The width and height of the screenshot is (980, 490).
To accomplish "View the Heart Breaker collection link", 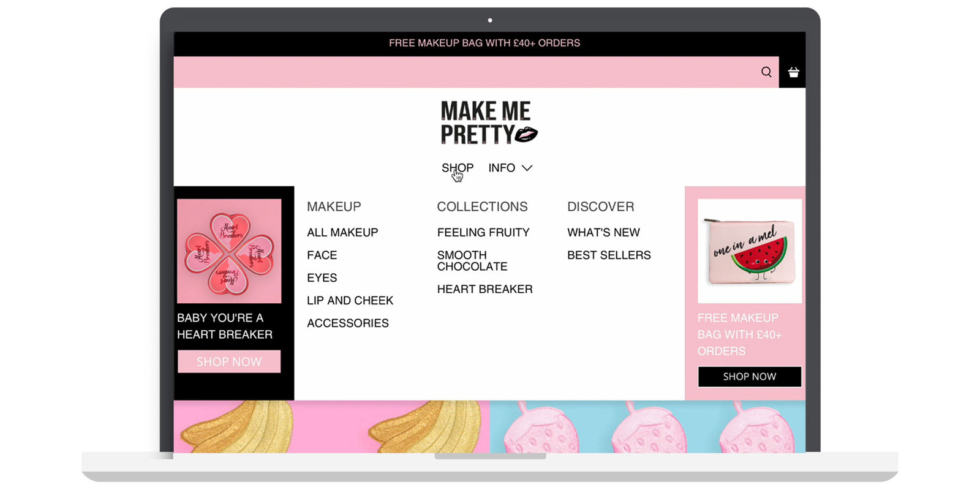I will (484, 289).
